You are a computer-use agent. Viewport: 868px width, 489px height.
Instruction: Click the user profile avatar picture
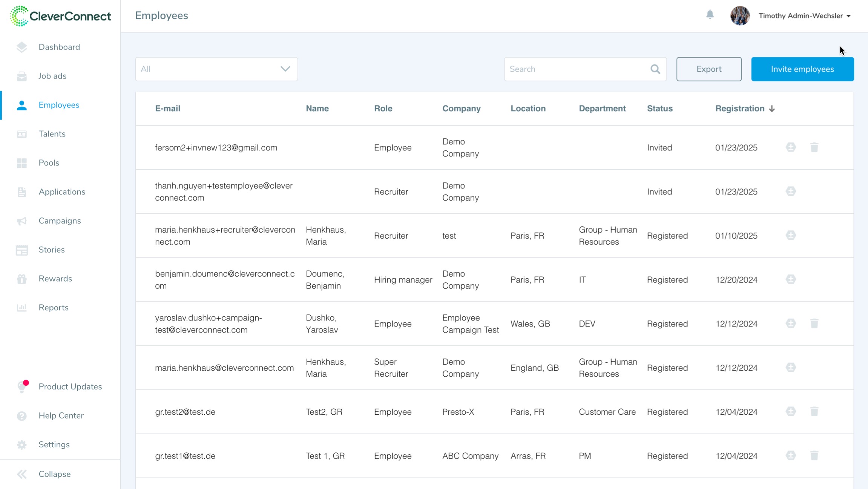739,16
